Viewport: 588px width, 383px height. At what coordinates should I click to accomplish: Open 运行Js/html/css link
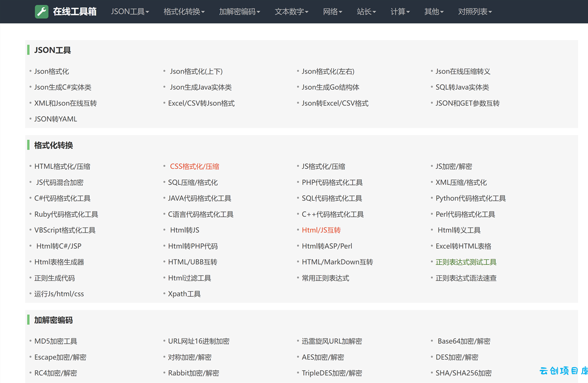tap(59, 294)
